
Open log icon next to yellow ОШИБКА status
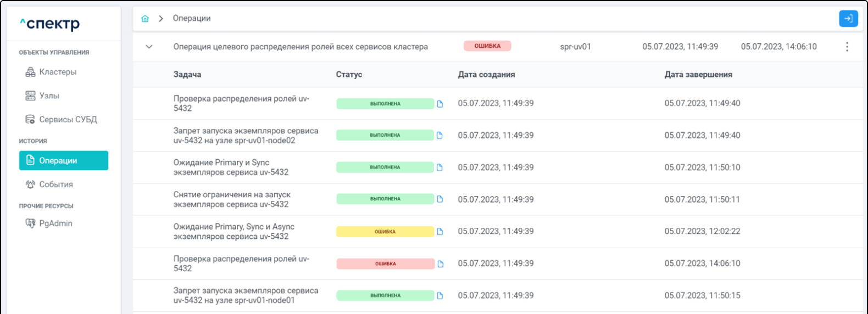point(440,232)
